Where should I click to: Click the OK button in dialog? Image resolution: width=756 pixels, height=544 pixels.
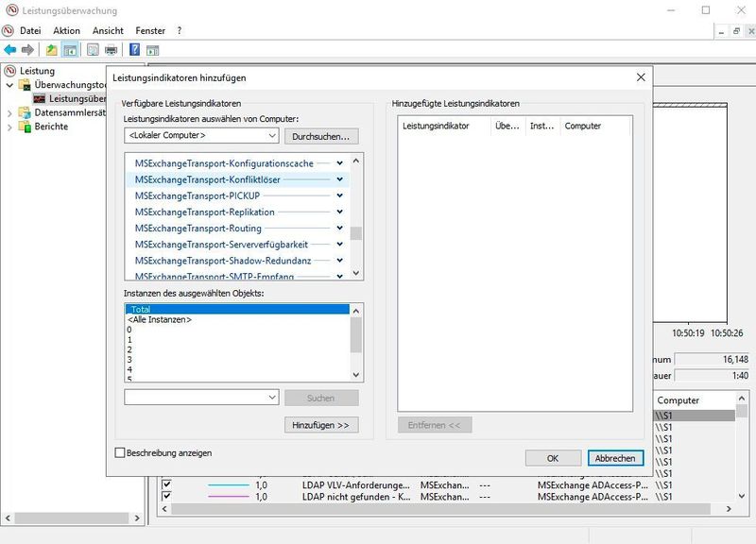pos(553,458)
